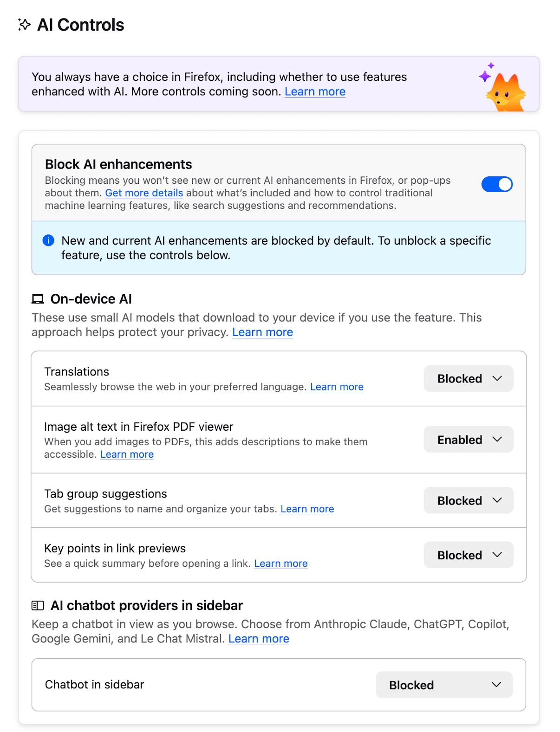
Task: Open the Key points link previews dropdown
Action: coord(468,555)
